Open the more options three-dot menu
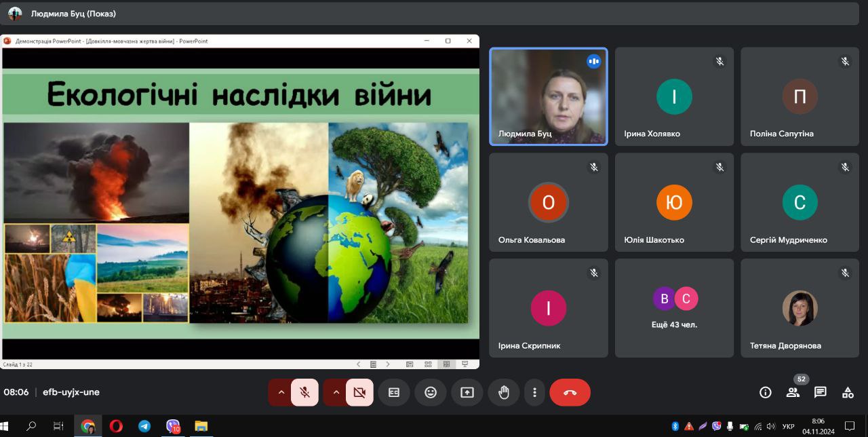The width and height of the screenshot is (868, 437). pyautogui.click(x=534, y=392)
